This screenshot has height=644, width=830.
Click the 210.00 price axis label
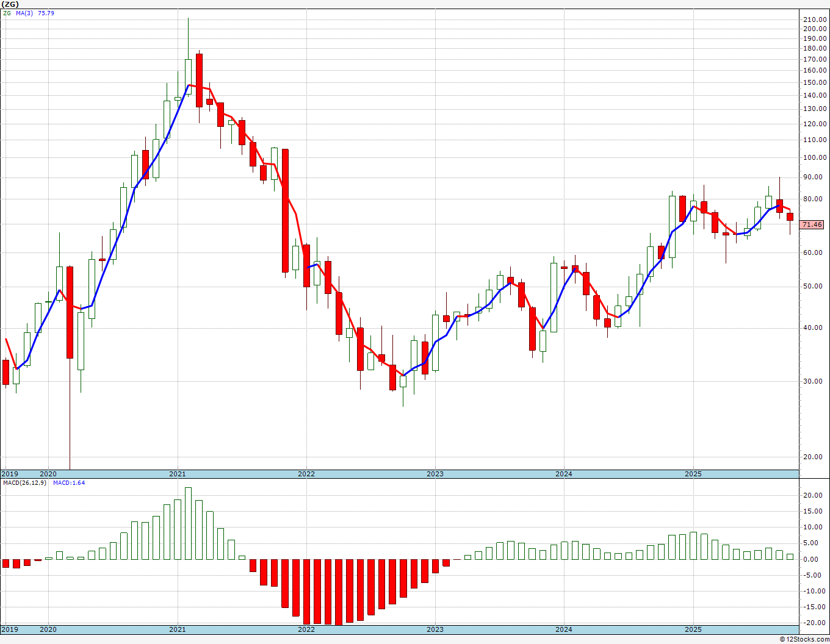click(815, 20)
